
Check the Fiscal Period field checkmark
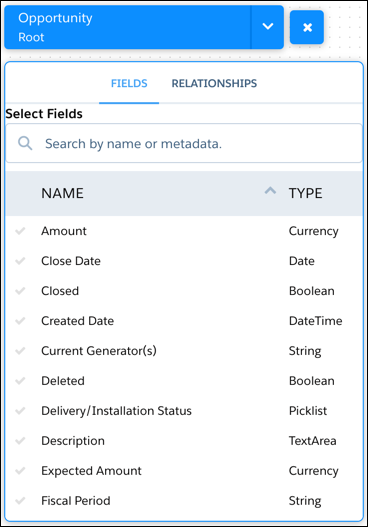point(20,500)
